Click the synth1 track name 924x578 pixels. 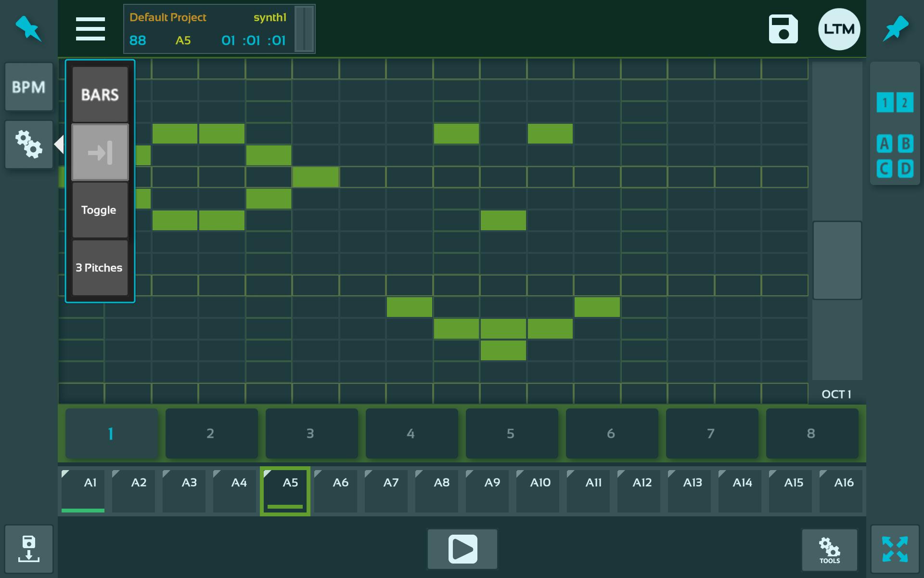(270, 17)
